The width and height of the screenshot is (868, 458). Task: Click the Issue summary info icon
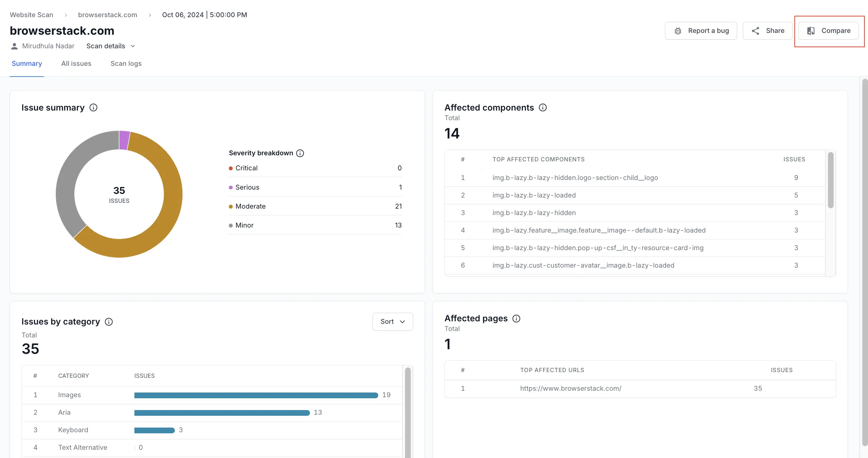coord(93,108)
